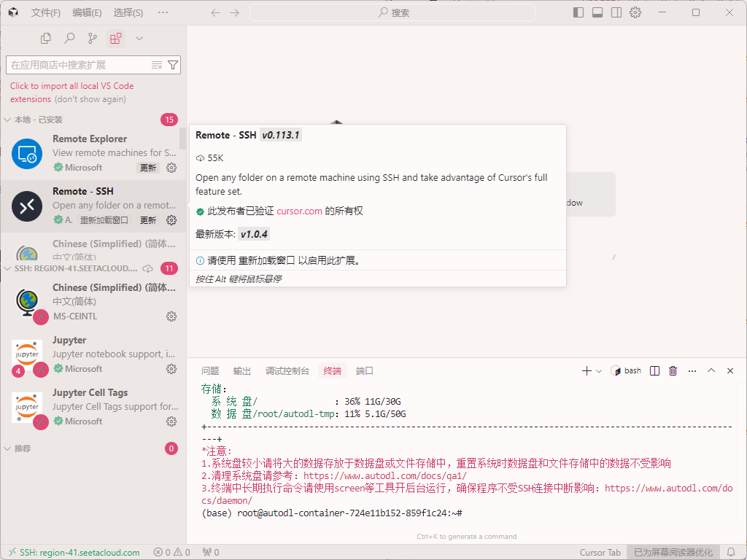Switch to the 调试控制台 tab
The height and width of the screenshot is (560, 747).
click(x=287, y=371)
